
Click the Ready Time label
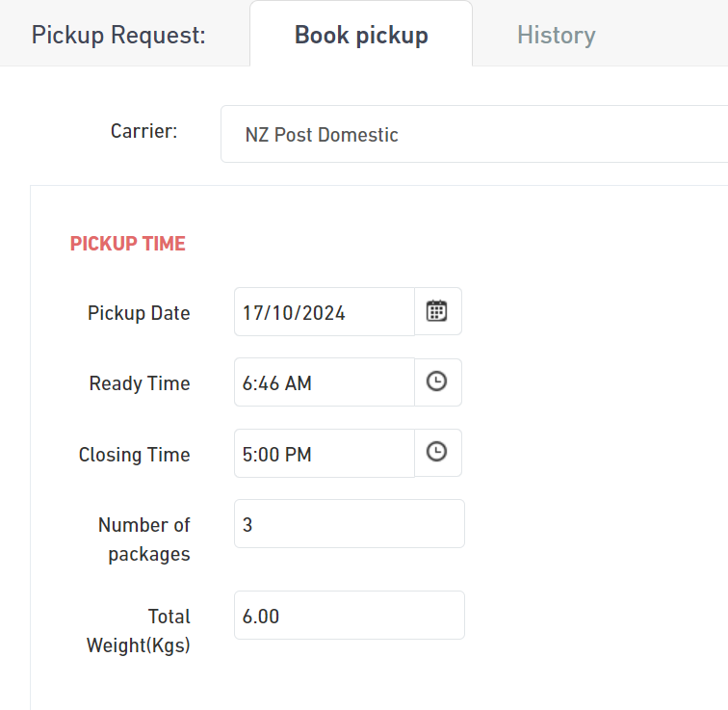pos(140,383)
